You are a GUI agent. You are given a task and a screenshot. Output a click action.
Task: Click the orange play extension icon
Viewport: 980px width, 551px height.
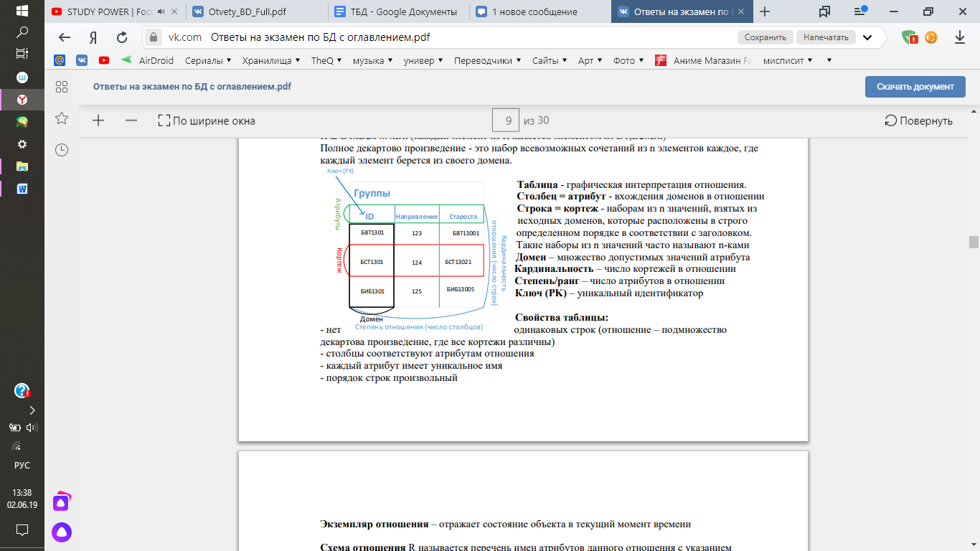pos(931,37)
